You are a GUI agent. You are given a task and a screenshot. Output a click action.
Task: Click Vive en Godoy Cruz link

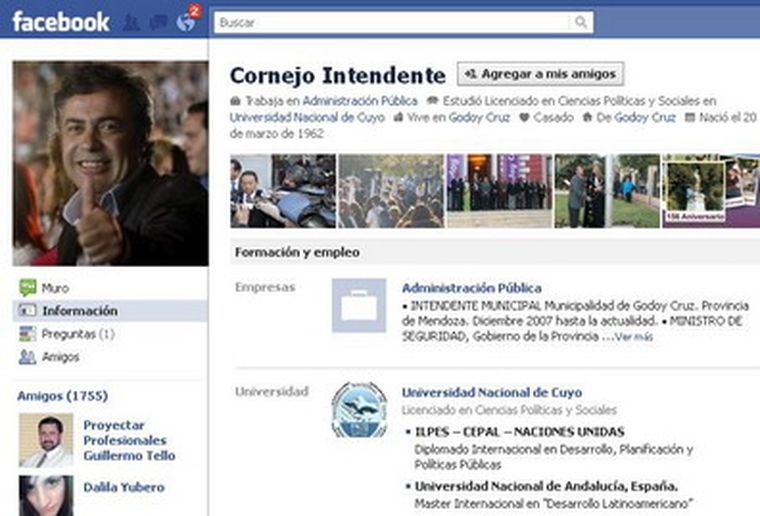click(479, 117)
